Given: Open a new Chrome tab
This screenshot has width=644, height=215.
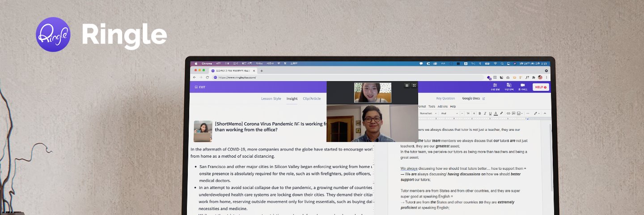Looking at the screenshot, I should (262, 71).
